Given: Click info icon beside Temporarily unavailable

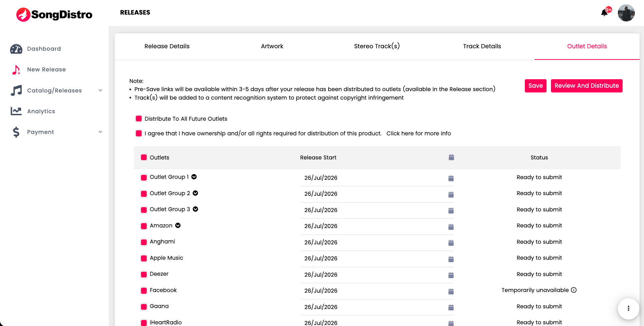Looking at the screenshot, I should [x=574, y=290].
